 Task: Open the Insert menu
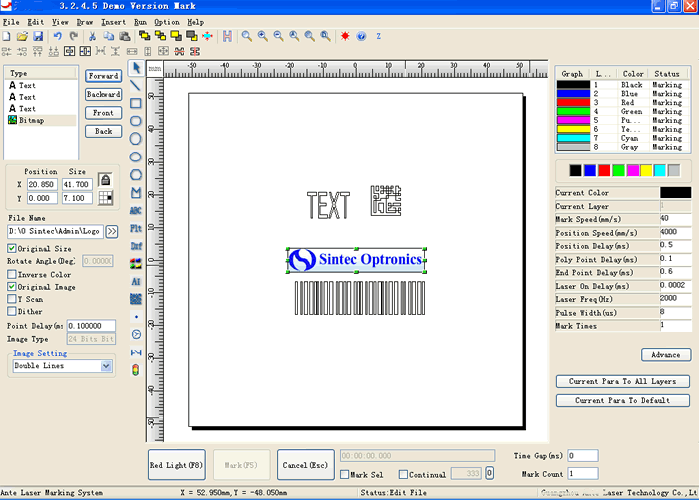[113, 22]
